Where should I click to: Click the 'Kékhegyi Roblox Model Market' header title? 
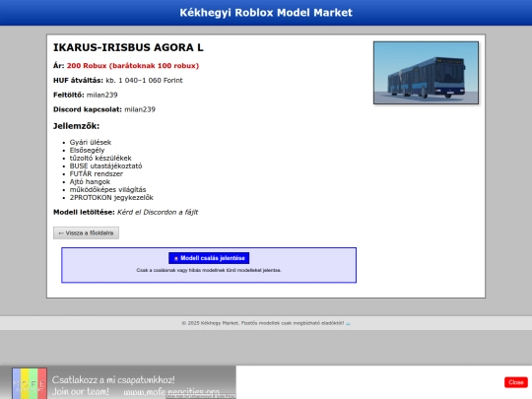coord(266,13)
